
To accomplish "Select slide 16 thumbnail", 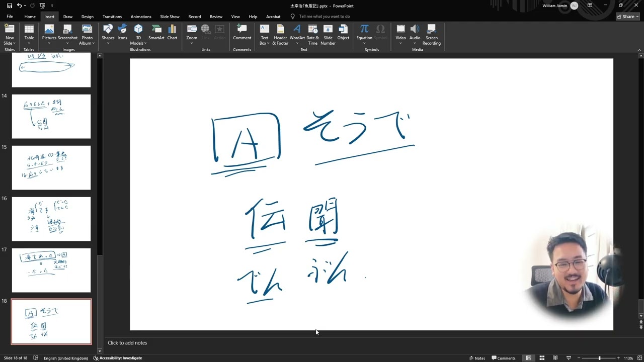I will (x=51, y=219).
